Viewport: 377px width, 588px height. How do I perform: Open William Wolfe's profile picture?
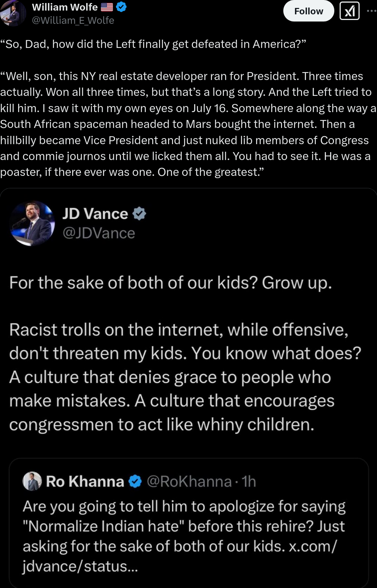click(x=12, y=13)
